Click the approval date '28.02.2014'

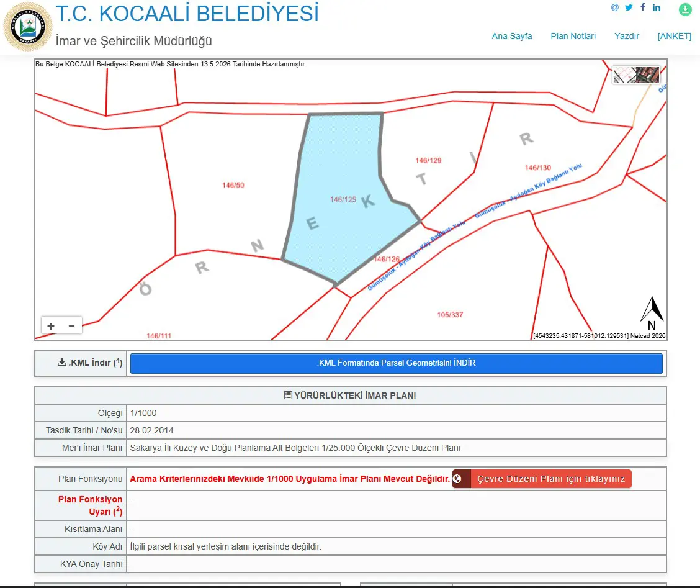click(x=152, y=430)
